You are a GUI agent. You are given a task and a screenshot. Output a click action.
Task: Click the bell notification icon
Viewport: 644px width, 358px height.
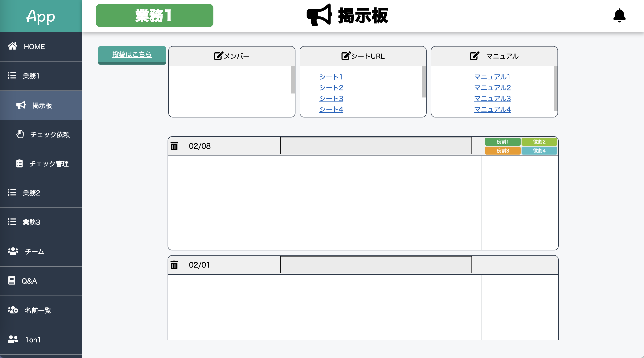(619, 16)
